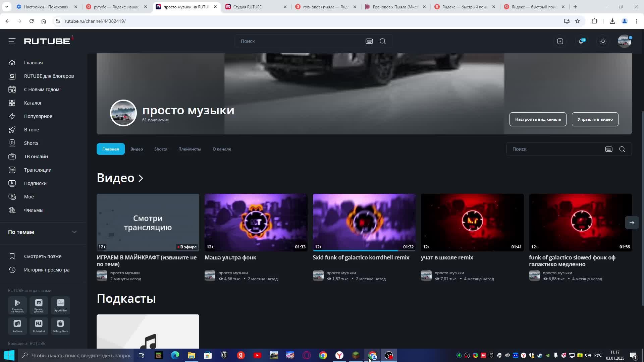Screen dimensions: 644x362
Task: Click the Galaxy Store tile
Action: (x=60, y=326)
